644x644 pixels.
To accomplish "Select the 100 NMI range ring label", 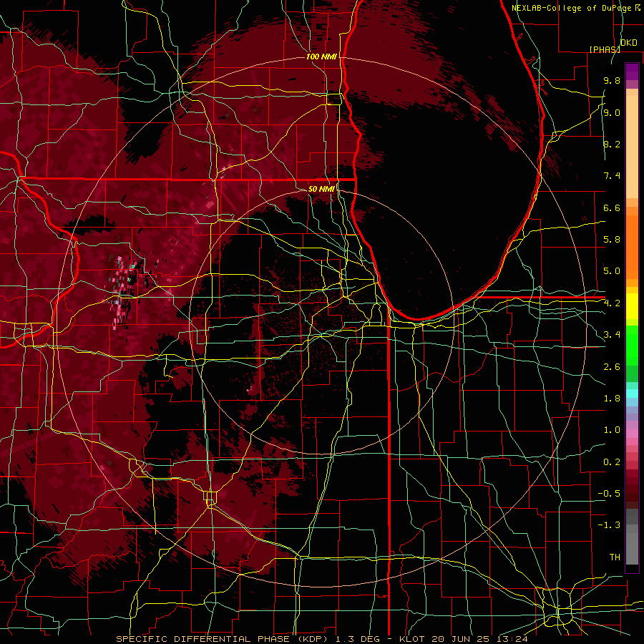I will click(x=321, y=57).
